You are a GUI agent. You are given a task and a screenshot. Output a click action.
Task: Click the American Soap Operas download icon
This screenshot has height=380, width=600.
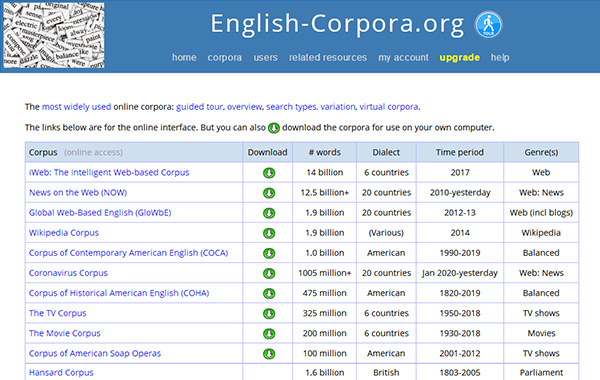click(269, 354)
